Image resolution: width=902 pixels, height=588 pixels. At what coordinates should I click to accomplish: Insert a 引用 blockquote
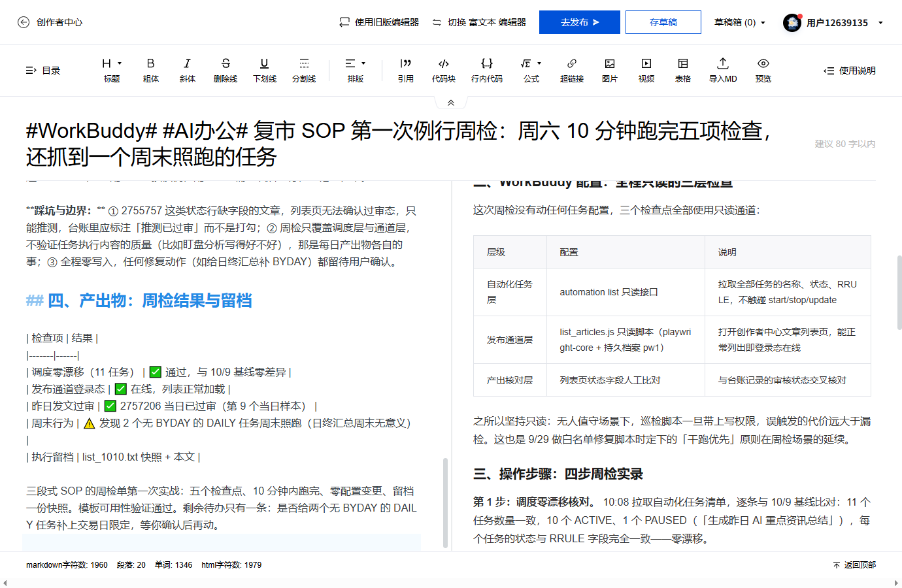click(406, 70)
